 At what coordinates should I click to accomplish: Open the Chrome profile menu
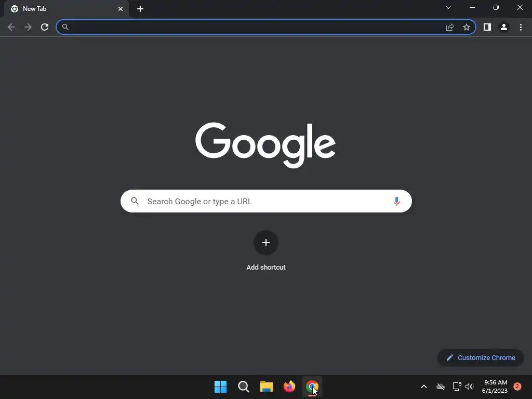click(x=504, y=27)
